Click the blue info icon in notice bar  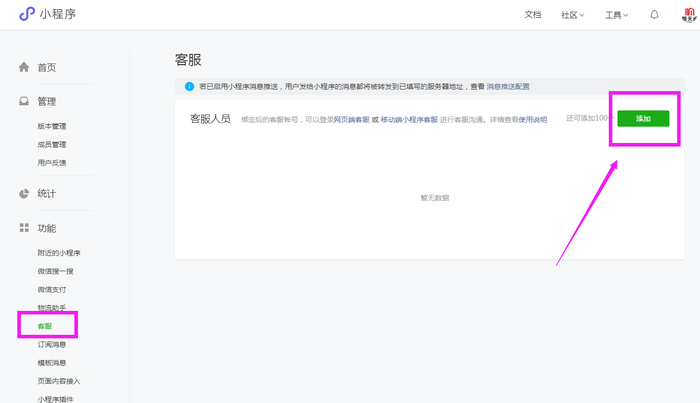190,87
